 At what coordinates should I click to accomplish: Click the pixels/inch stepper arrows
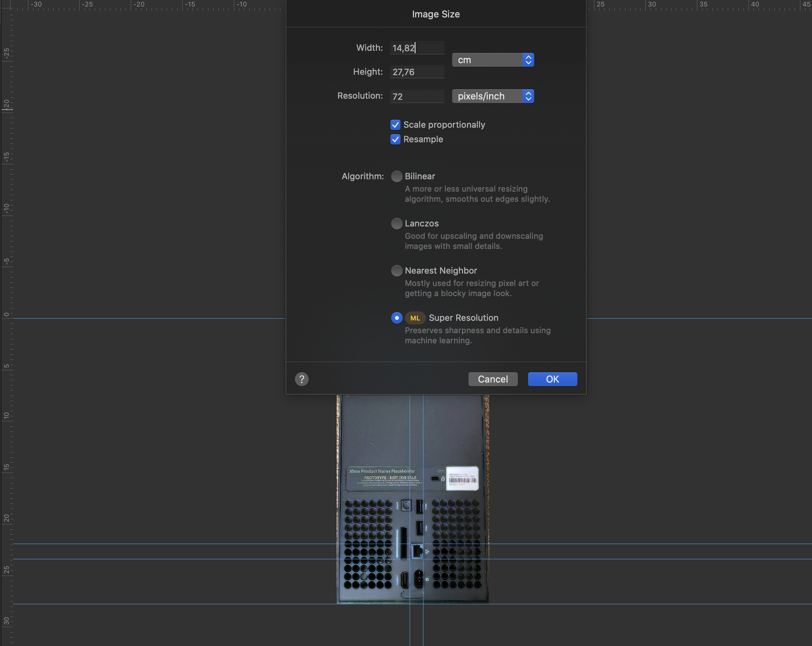click(528, 96)
